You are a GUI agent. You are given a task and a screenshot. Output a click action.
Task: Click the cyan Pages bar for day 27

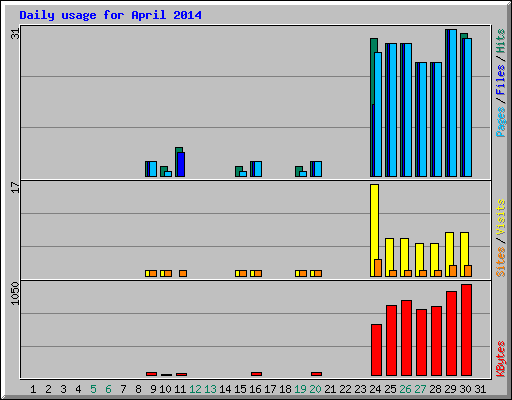[x=423, y=119]
